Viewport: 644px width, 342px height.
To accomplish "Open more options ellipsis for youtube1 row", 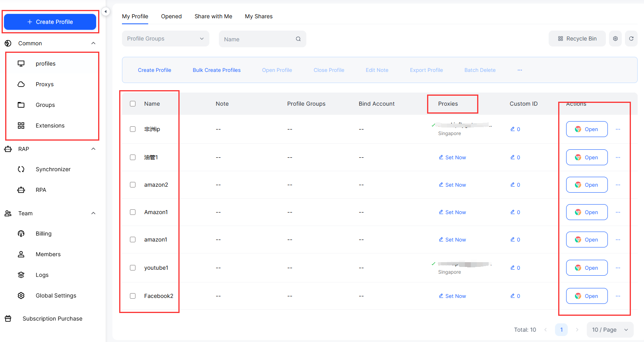I will tap(618, 268).
